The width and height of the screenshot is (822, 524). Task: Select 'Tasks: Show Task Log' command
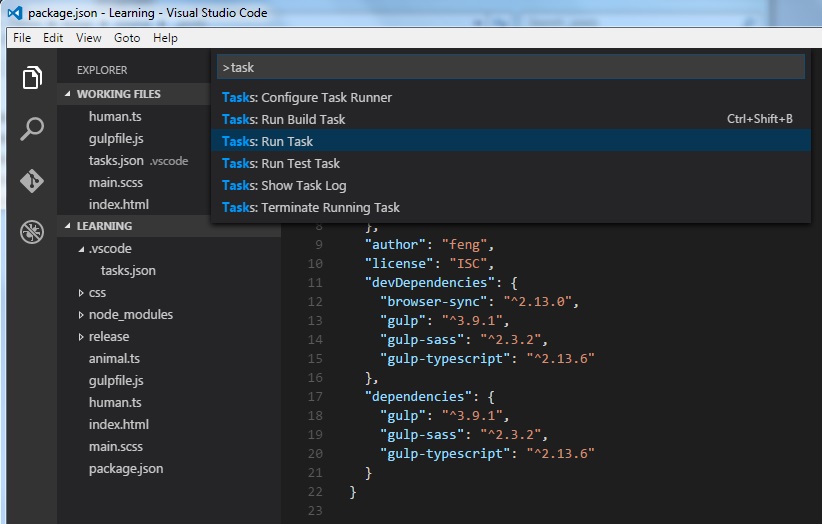tap(511, 185)
